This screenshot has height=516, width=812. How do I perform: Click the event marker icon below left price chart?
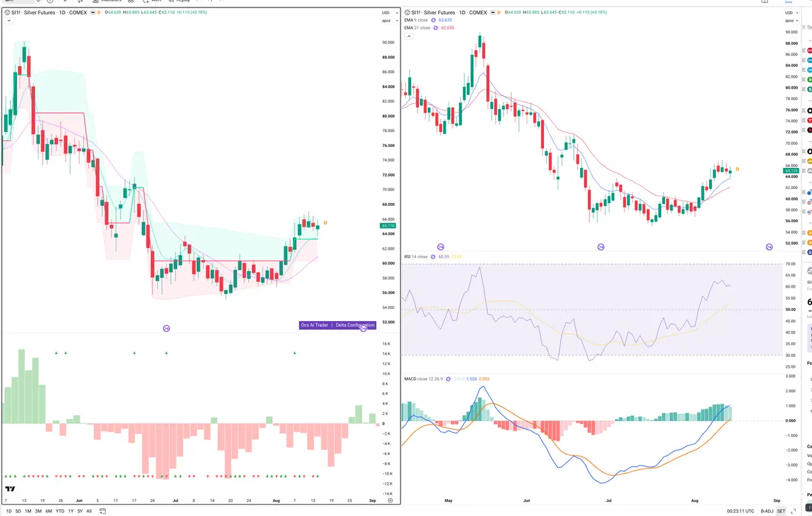click(166, 328)
